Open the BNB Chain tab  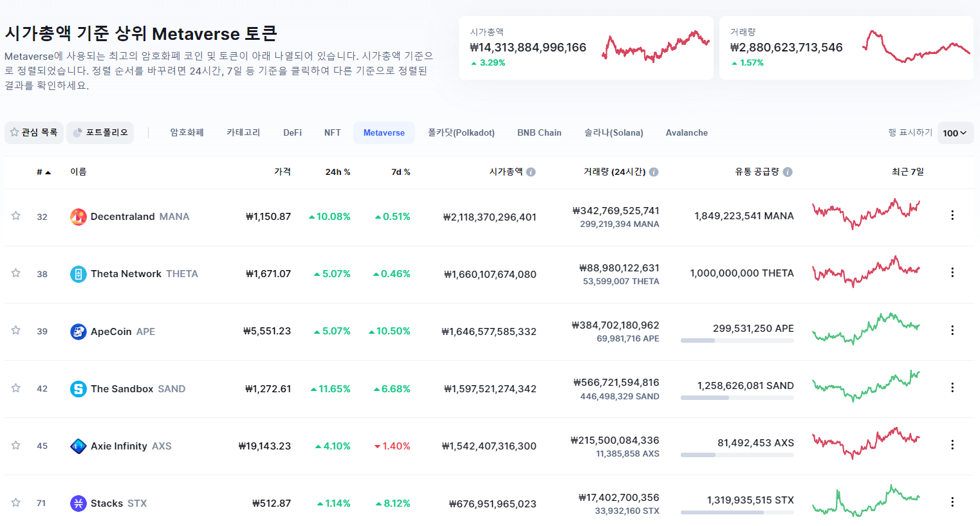click(539, 133)
